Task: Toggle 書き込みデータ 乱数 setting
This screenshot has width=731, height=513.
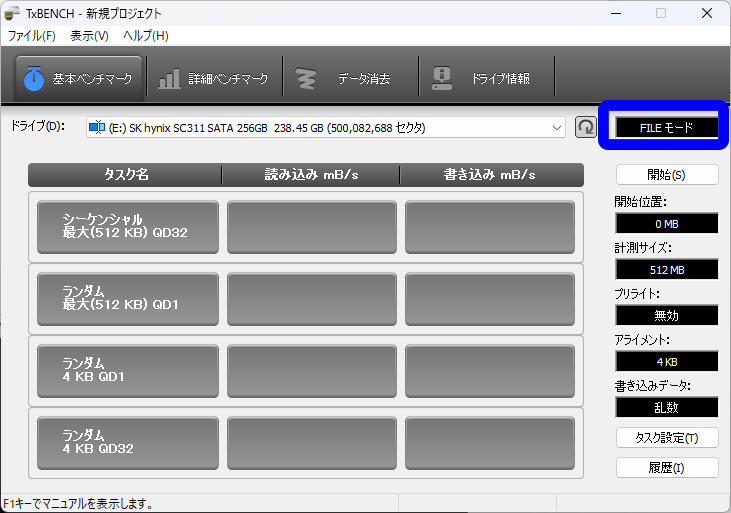Action: pos(666,407)
